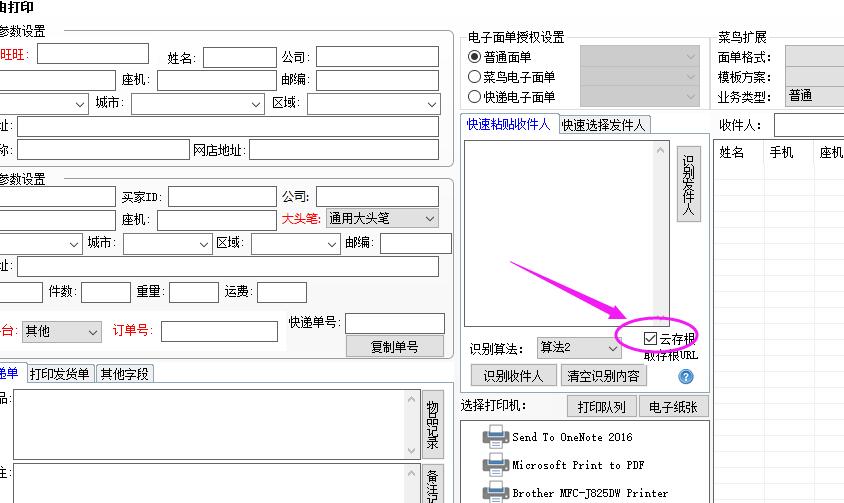This screenshot has width=844, height=503.
Task: Select the Send To OneNote 2016 printer icon
Action: [496, 437]
